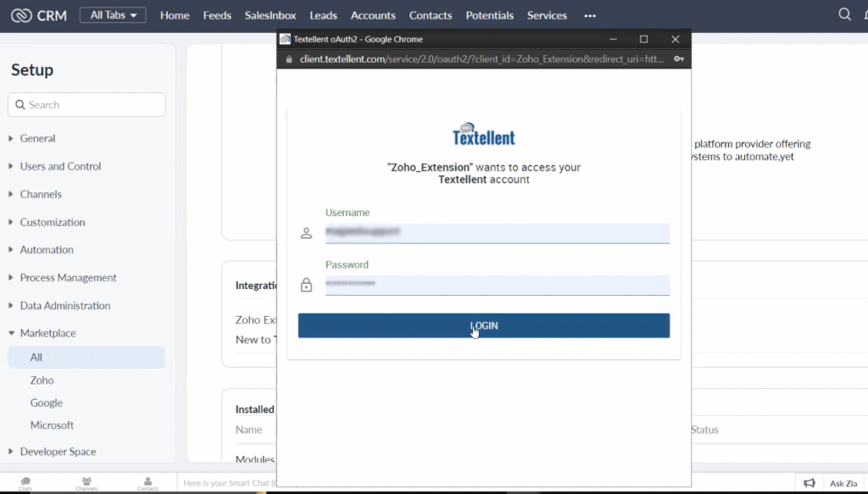
Task: Click the key password icon in address bar
Action: [679, 58]
